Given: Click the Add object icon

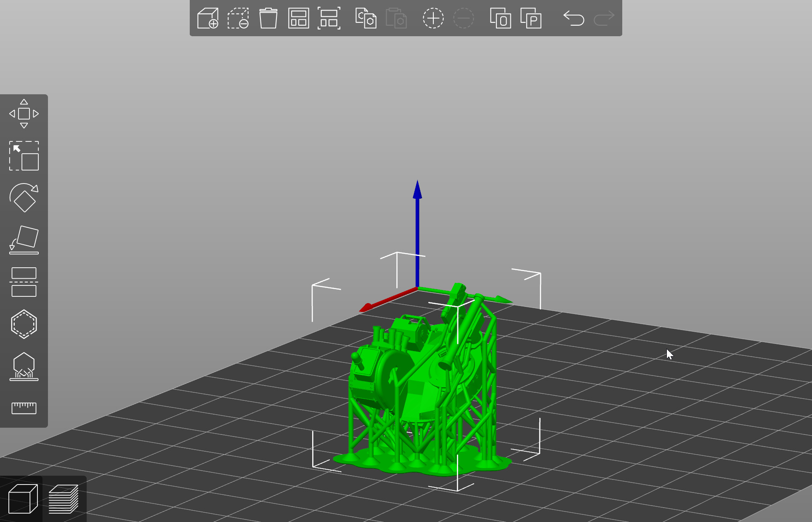Looking at the screenshot, I should [208, 18].
